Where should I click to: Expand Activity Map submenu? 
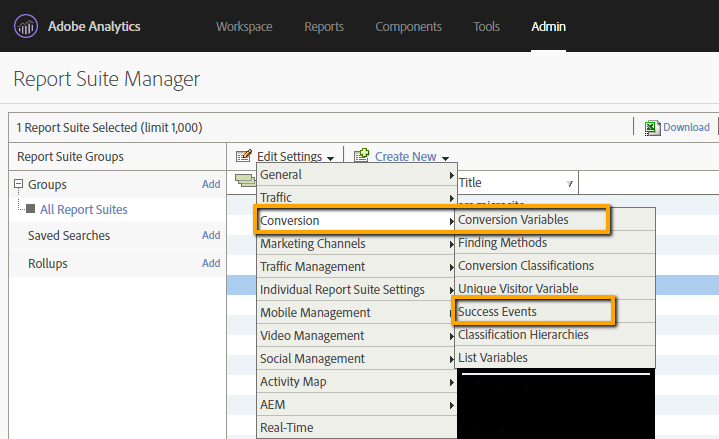(x=357, y=381)
